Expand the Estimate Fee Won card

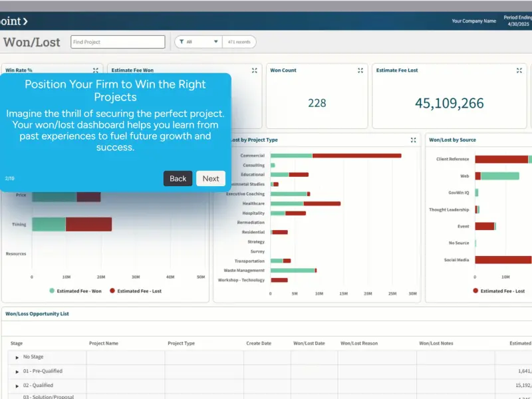click(255, 70)
